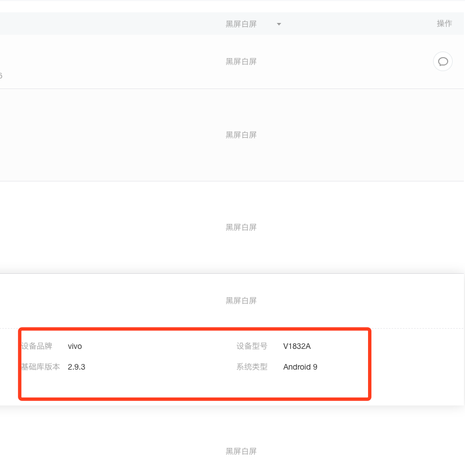Select the base library version 2.9.3
Image resolution: width=465 pixels, height=476 pixels.
click(x=76, y=367)
